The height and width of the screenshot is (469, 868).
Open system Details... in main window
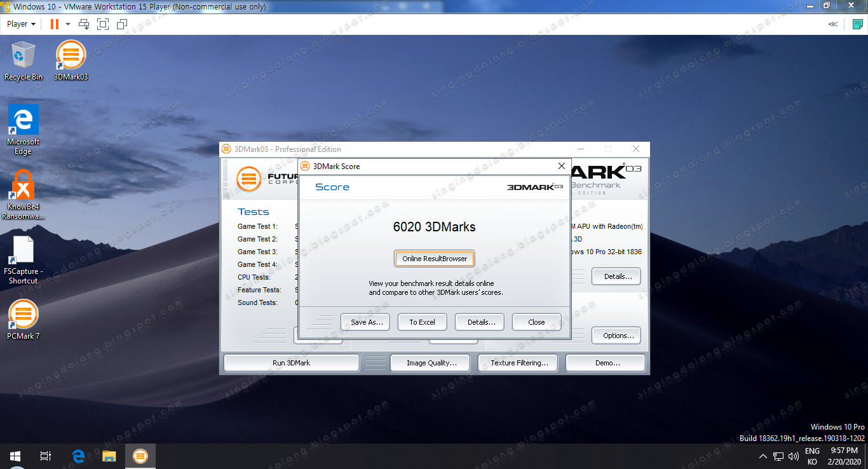point(616,276)
